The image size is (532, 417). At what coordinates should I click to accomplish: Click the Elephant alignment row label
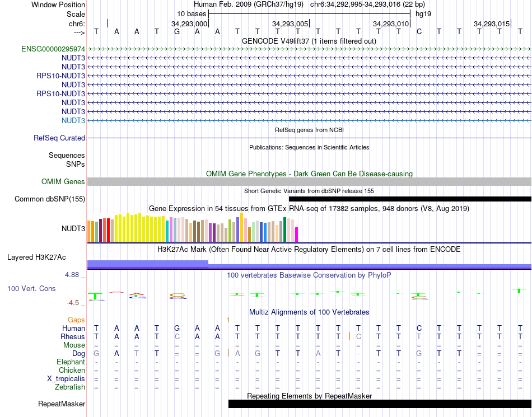pos(71,362)
